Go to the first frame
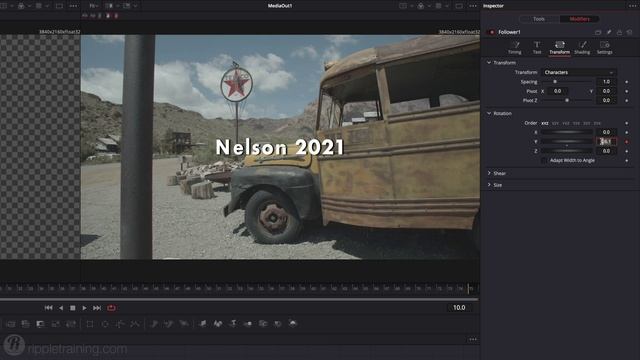The image size is (640, 360). [x=49, y=308]
